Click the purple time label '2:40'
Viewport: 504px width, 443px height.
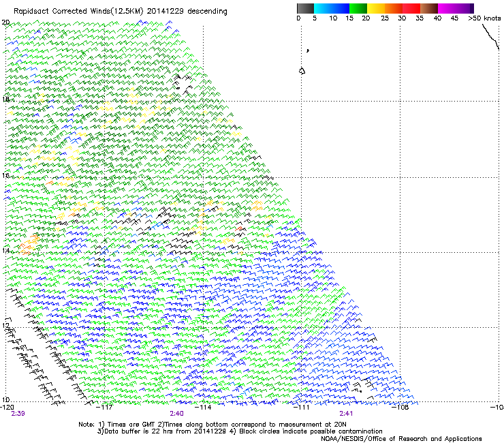tap(177, 414)
